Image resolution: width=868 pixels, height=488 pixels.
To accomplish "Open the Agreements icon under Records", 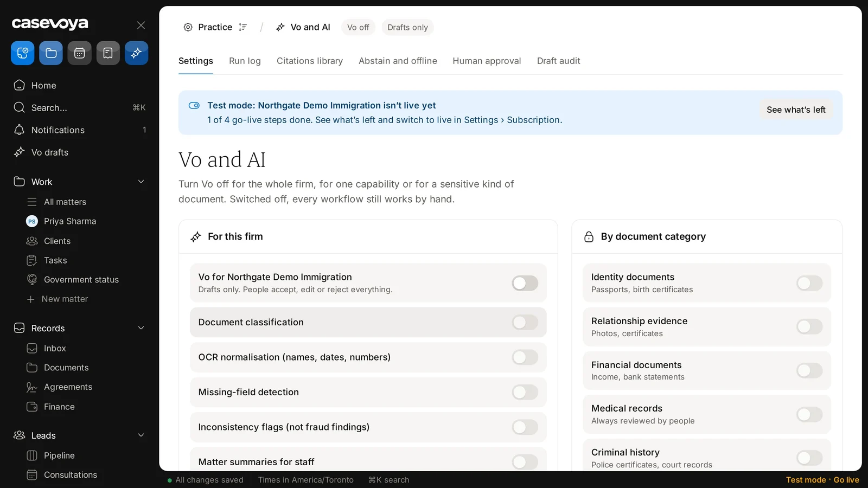I will coord(32,387).
